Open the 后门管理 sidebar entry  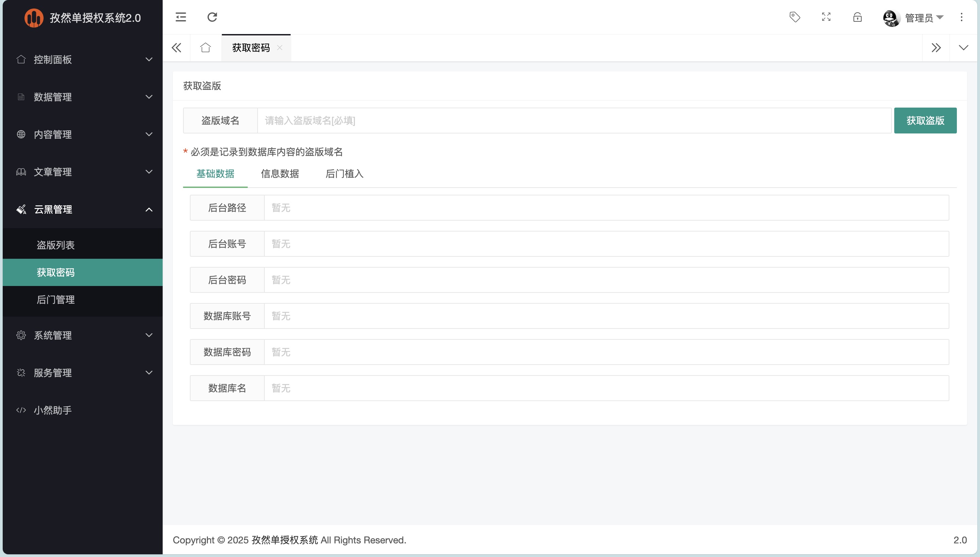(55, 300)
